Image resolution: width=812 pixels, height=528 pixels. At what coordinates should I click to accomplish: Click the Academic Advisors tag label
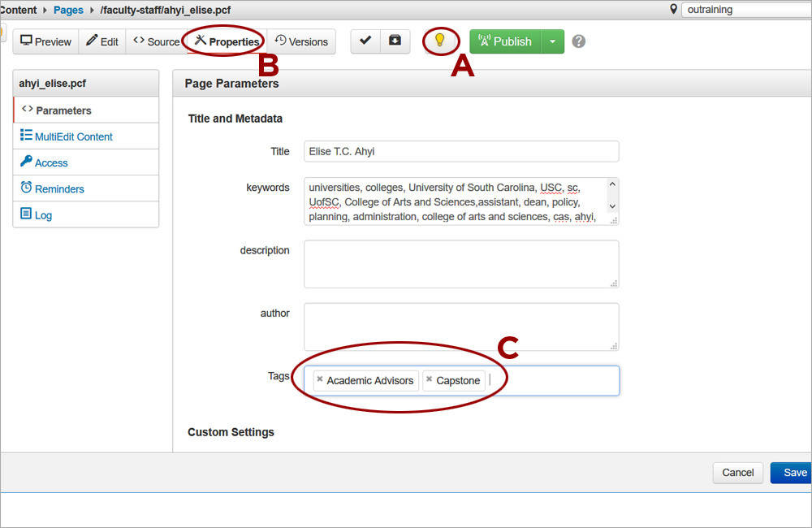click(369, 381)
